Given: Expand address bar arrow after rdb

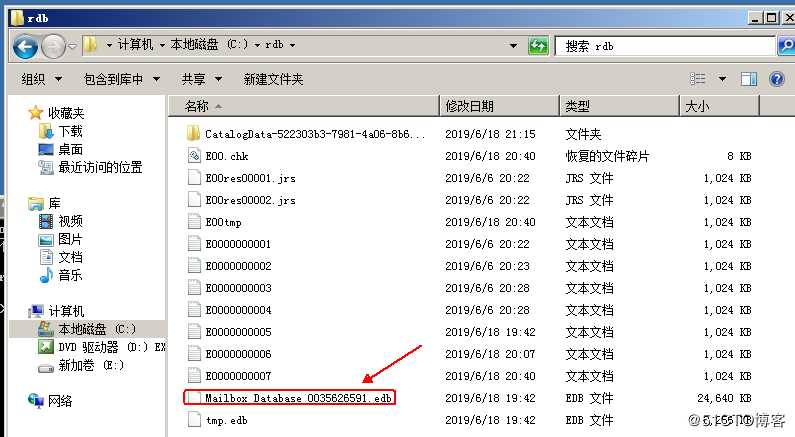Looking at the screenshot, I should click(293, 45).
